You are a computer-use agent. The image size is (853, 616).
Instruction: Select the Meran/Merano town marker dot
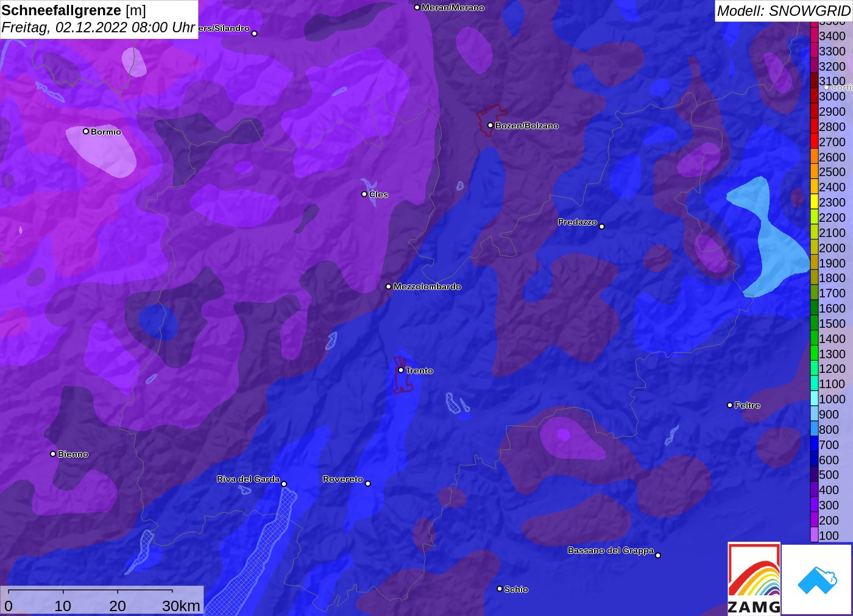coord(417,7)
